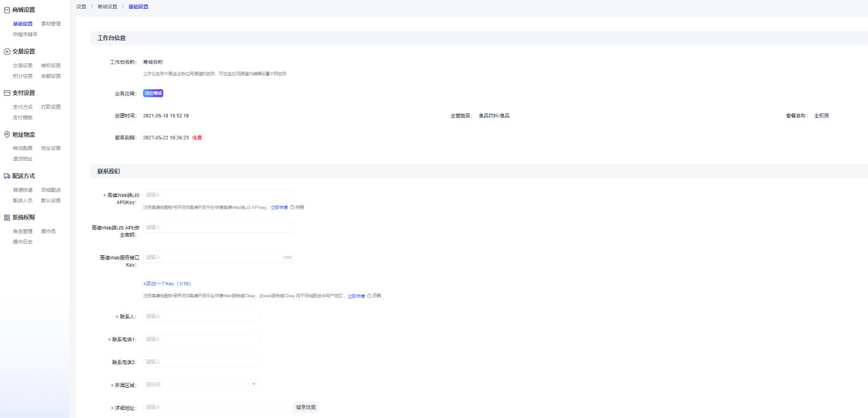Click the 商城设置 shop bag icon
The width and height of the screenshot is (868, 418).
(x=7, y=10)
